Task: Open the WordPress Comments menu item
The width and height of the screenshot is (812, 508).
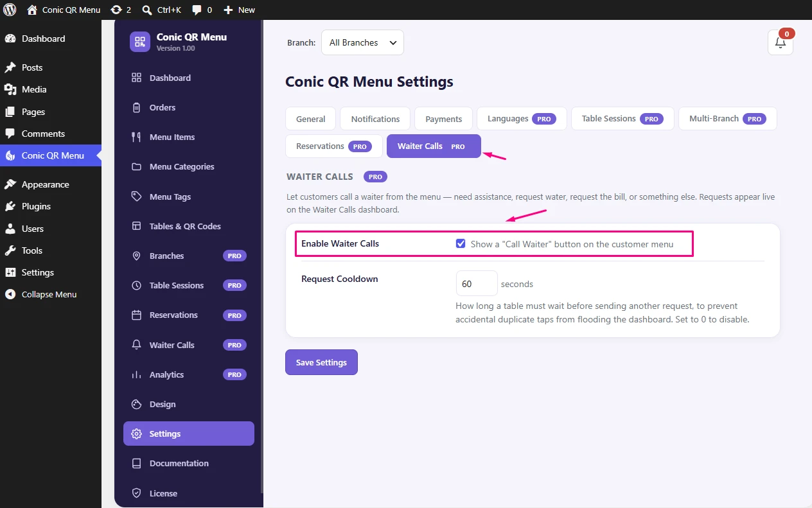Action: coord(51,134)
